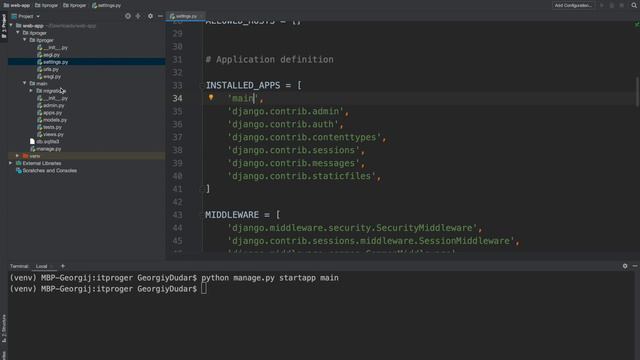Toggle the Project side tool window tab
This screenshot has height=360, width=640.
(x=4, y=26)
